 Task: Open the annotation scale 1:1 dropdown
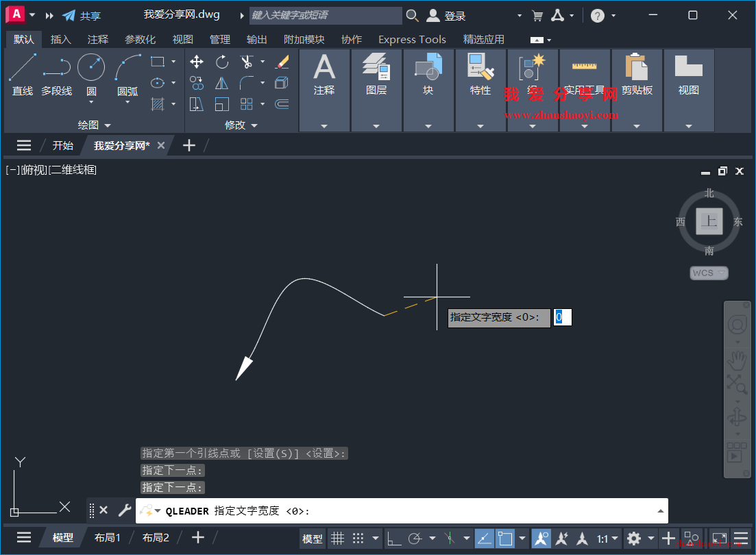607,539
